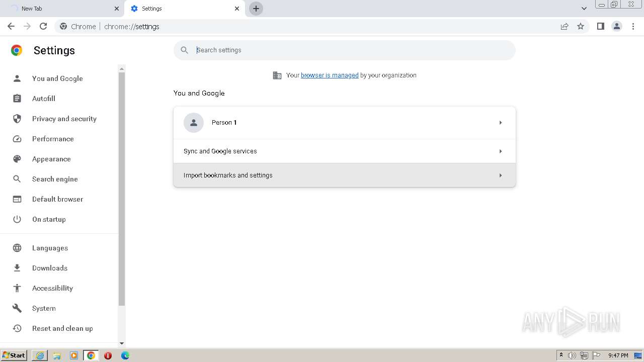This screenshot has width=644, height=362.
Task: Click the volume speaker tray icon
Action: (572, 355)
